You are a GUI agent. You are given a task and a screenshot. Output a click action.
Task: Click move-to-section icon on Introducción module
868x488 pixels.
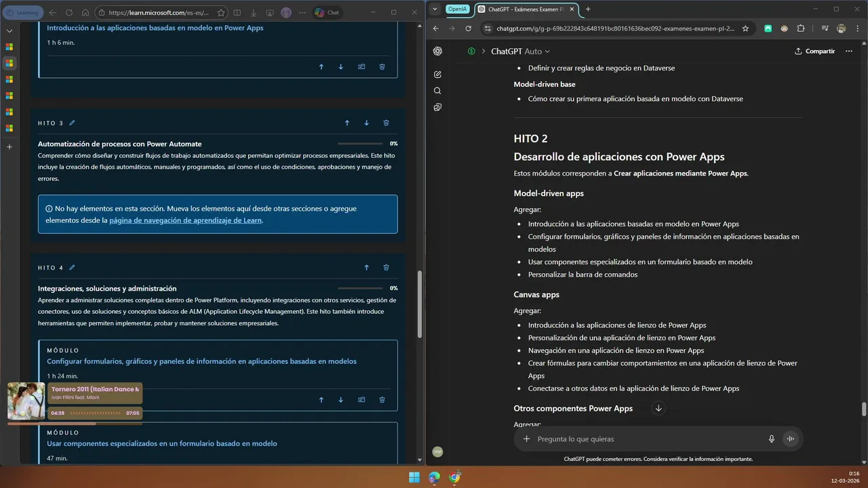click(x=361, y=66)
